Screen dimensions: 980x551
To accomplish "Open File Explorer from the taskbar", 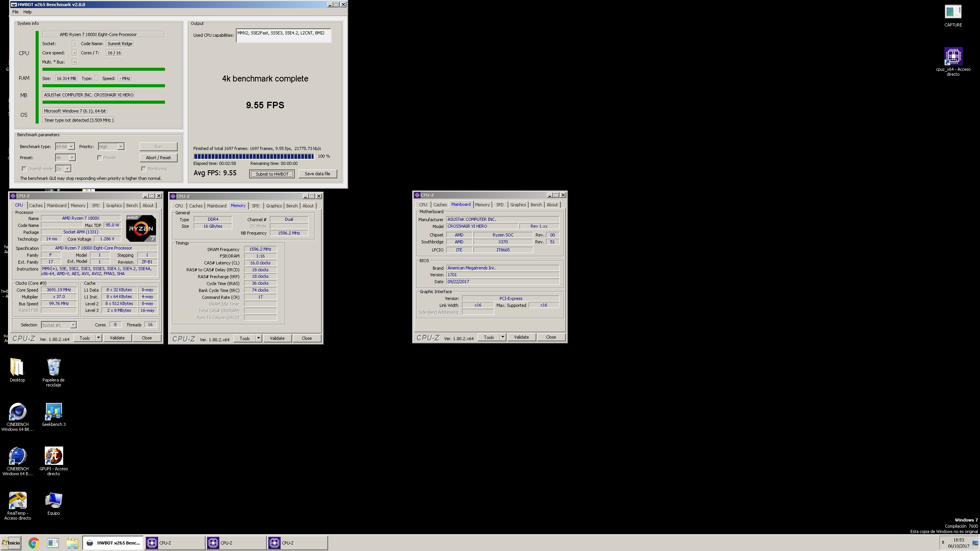I will pyautogui.click(x=72, y=543).
